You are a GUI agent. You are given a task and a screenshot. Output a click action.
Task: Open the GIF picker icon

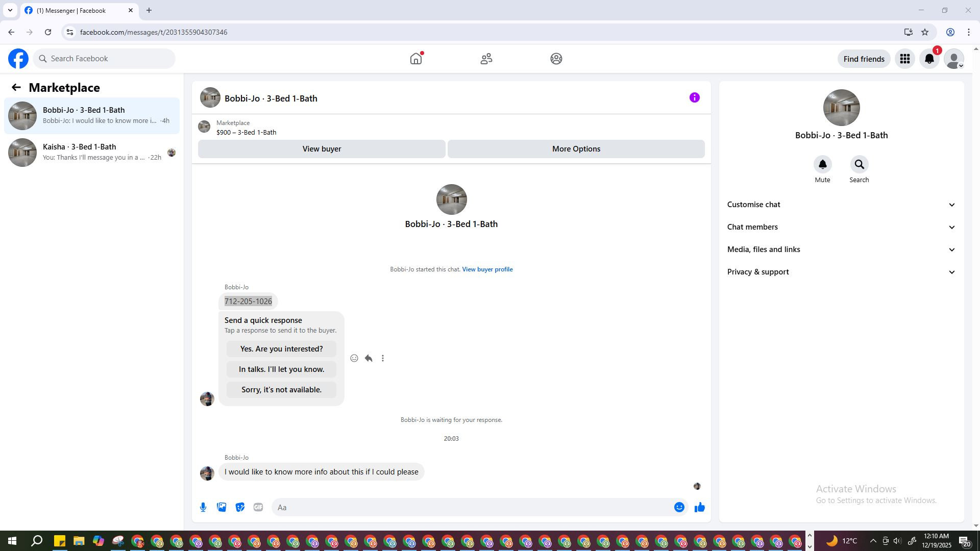pyautogui.click(x=258, y=507)
